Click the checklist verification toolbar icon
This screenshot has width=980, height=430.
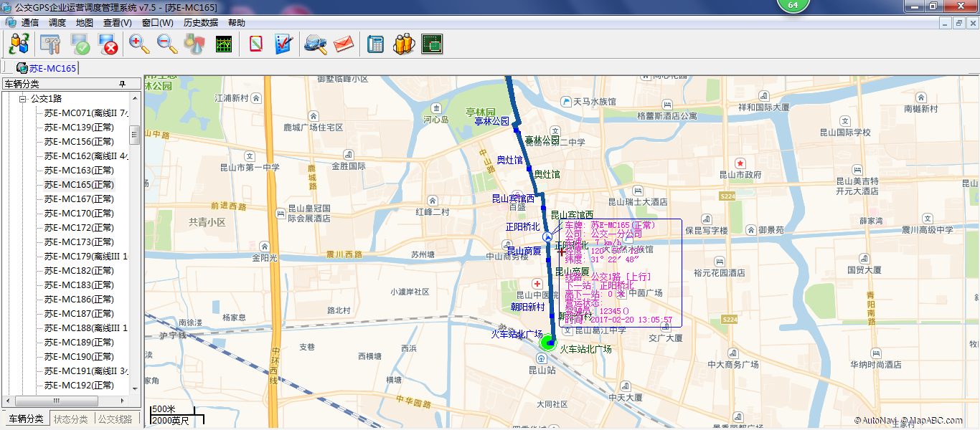click(x=283, y=44)
